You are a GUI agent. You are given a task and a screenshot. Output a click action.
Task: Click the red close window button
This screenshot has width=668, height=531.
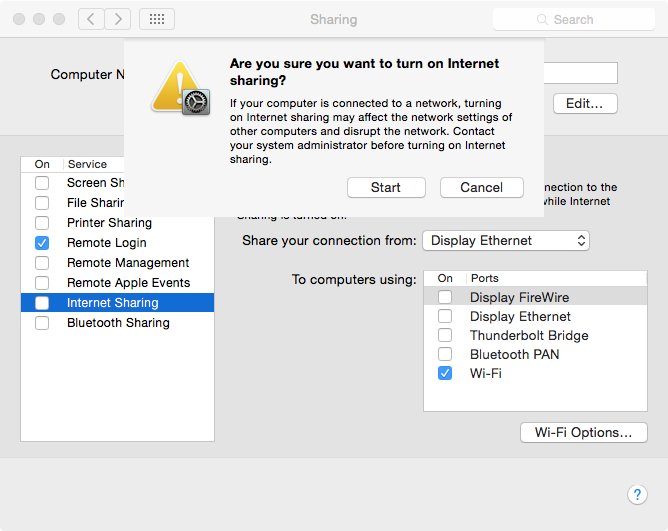[x=19, y=19]
